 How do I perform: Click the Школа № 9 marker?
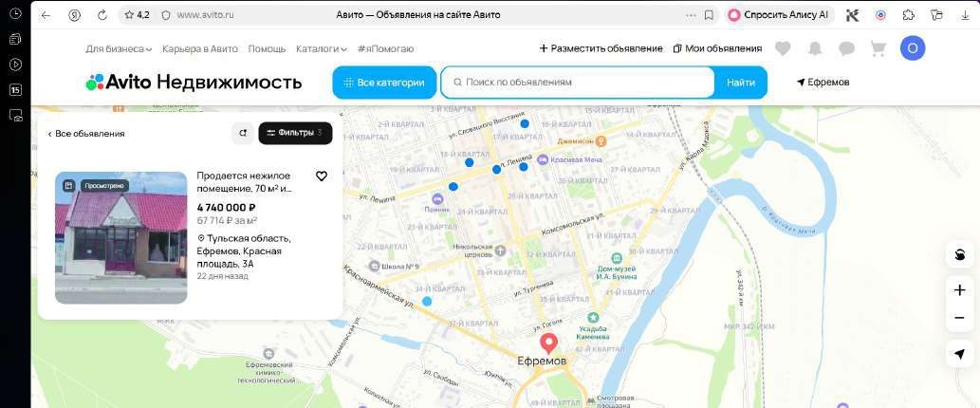pyautogui.click(x=374, y=267)
